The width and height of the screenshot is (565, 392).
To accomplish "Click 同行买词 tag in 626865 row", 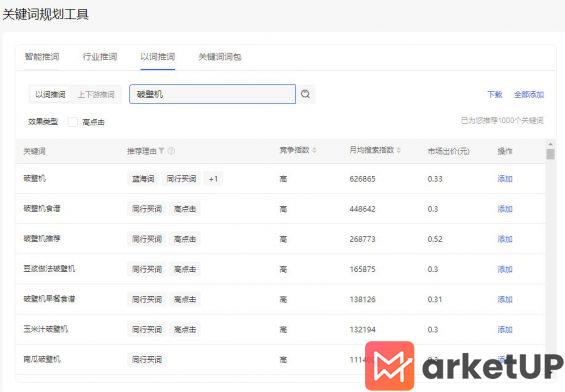I will tap(181, 179).
